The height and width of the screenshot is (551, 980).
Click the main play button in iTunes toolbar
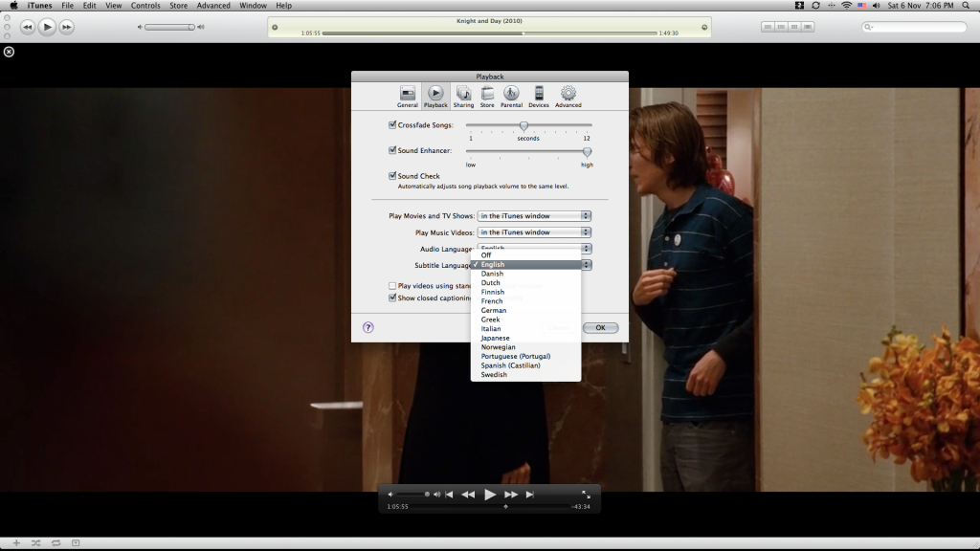pyautogui.click(x=47, y=27)
